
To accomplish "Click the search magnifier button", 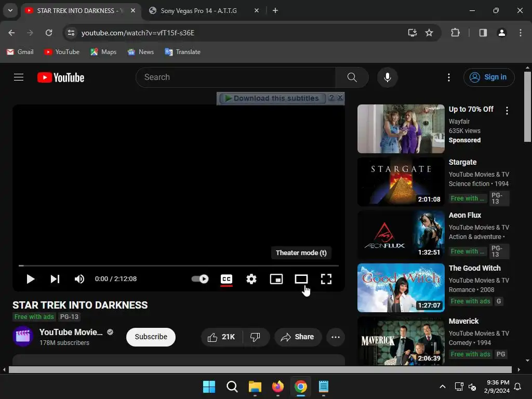I will [352, 77].
